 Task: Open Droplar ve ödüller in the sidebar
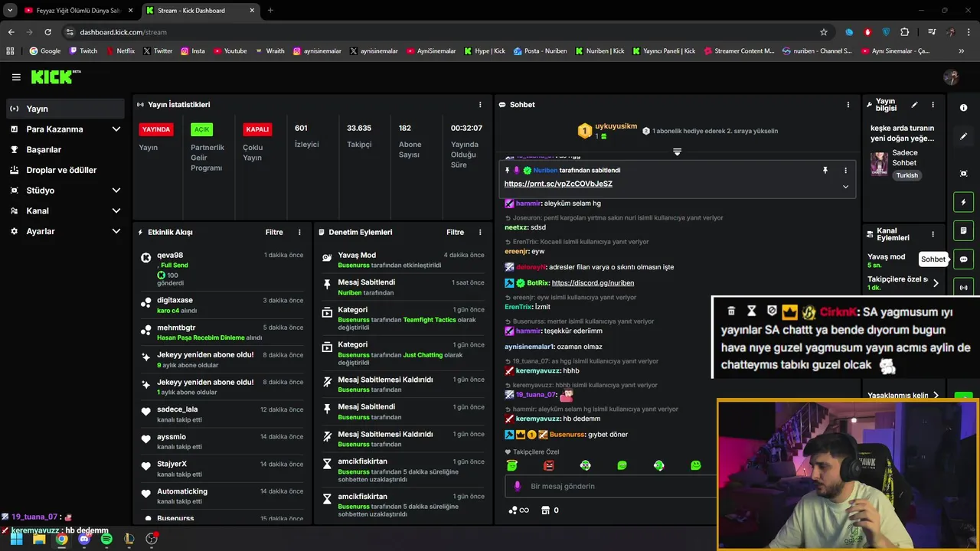[x=65, y=170]
